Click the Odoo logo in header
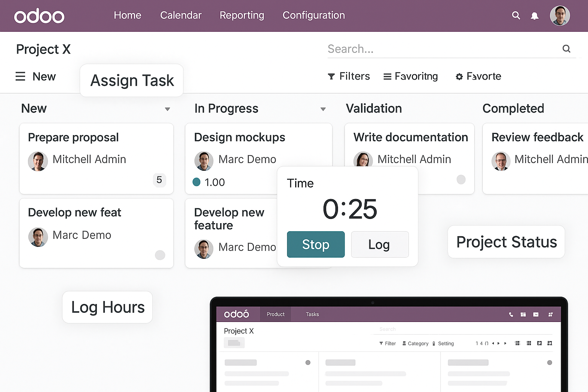Screen dimensions: 588x392 click(39, 16)
